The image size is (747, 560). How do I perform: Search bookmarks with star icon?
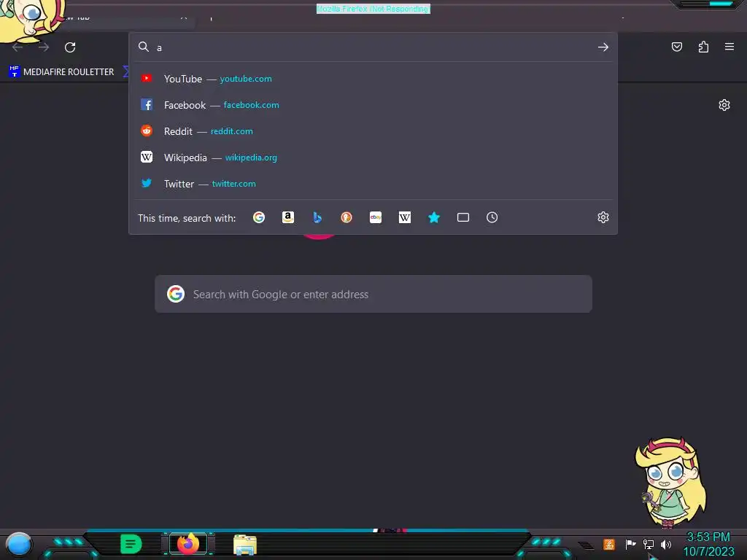(434, 217)
